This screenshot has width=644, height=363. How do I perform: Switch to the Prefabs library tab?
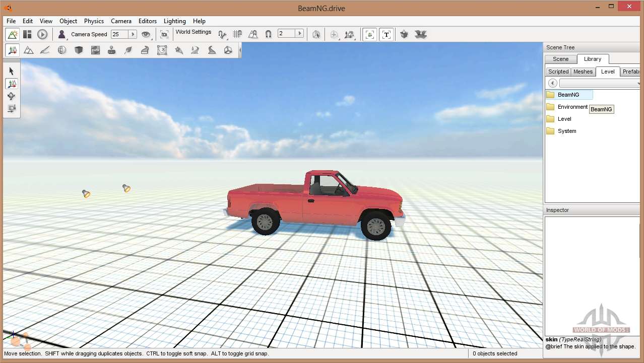[631, 71]
